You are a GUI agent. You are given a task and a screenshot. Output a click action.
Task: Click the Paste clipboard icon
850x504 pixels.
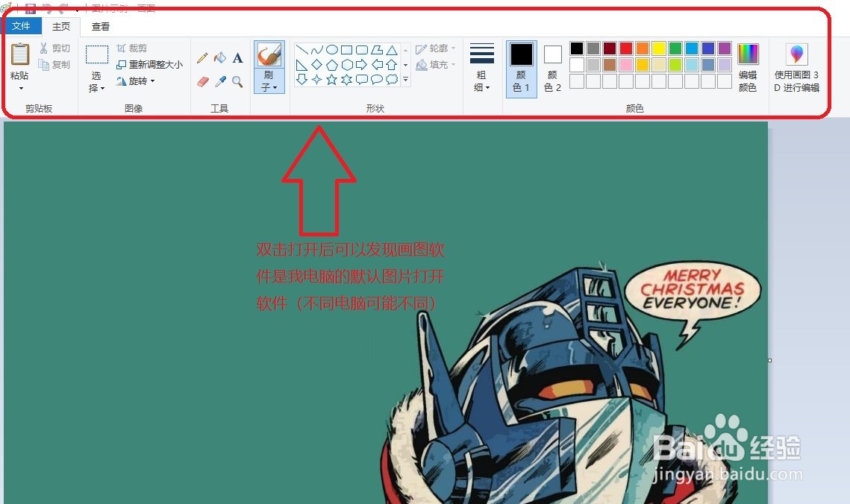(x=20, y=54)
